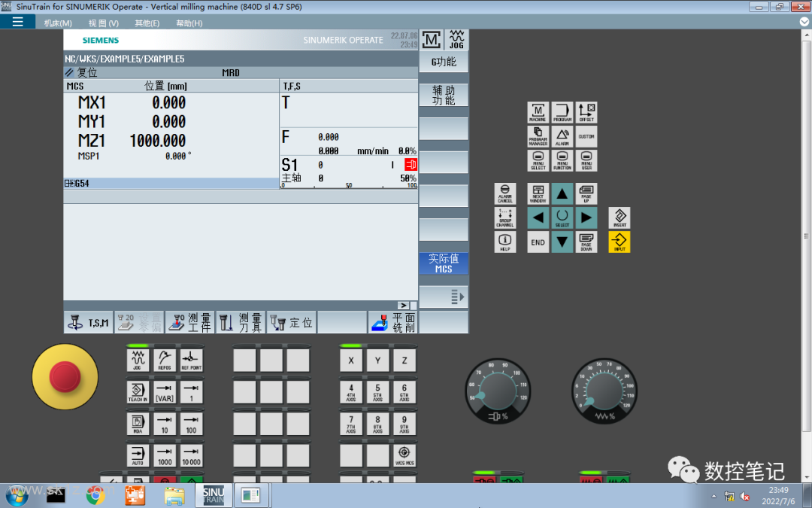The image size is (812, 508).
Task: Open the PROGRAM MANAGER key
Action: coord(538,136)
